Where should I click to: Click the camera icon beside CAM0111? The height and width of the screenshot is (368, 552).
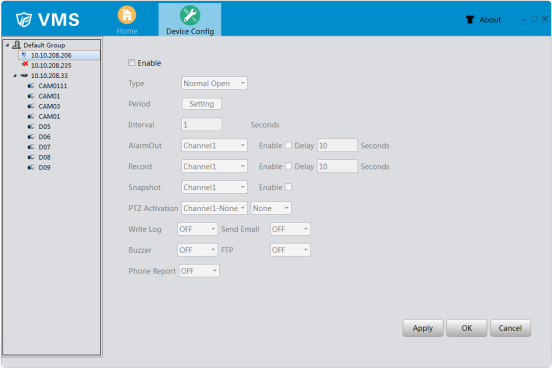point(31,86)
